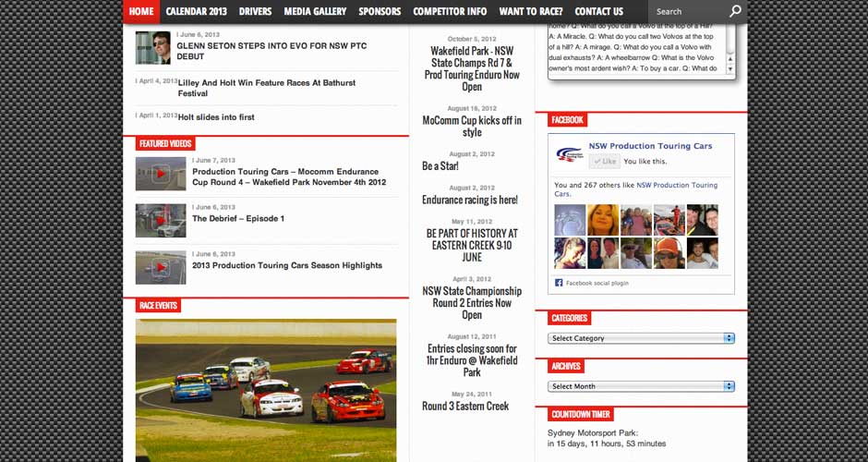Open the Glenn Seton article thumbnail
This screenshot has width=868, height=462.
[152, 48]
